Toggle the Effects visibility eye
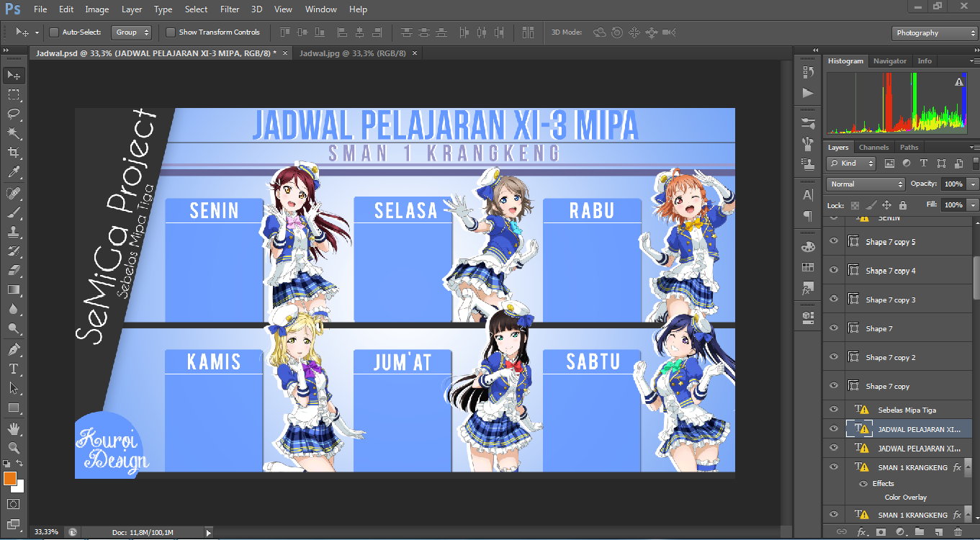Viewport: 980px width, 540px height. 863,484
